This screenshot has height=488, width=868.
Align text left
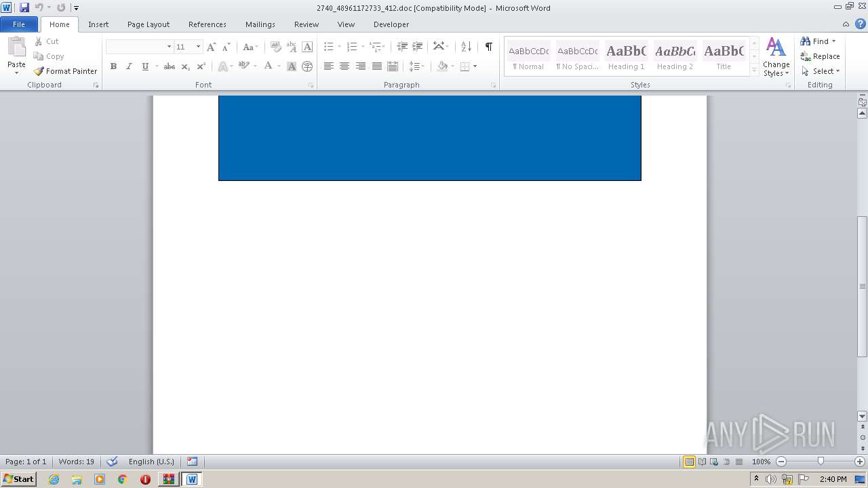click(x=329, y=66)
